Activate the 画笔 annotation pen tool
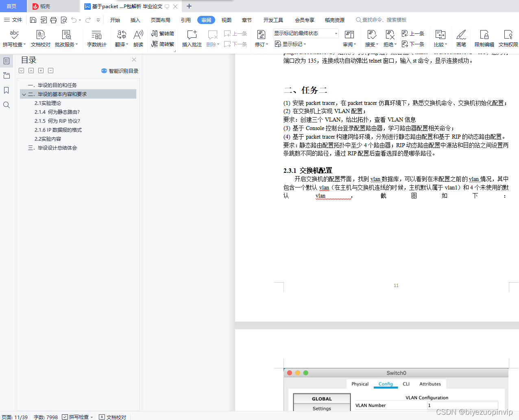This screenshot has width=519, height=420. point(461,39)
